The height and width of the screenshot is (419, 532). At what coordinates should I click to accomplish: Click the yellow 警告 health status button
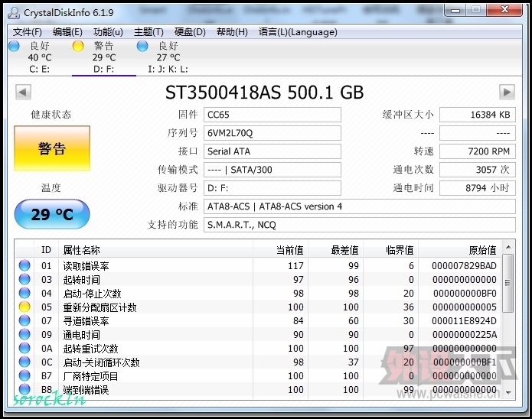[x=52, y=148]
